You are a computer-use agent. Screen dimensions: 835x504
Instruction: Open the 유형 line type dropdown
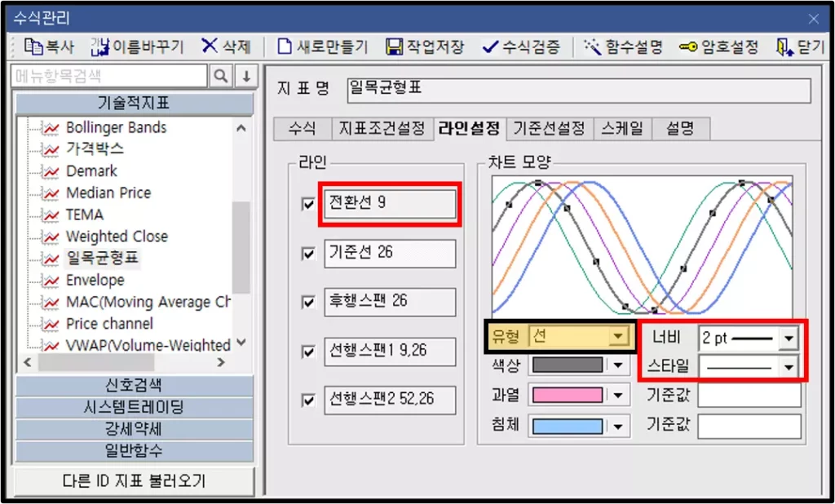click(x=618, y=337)
